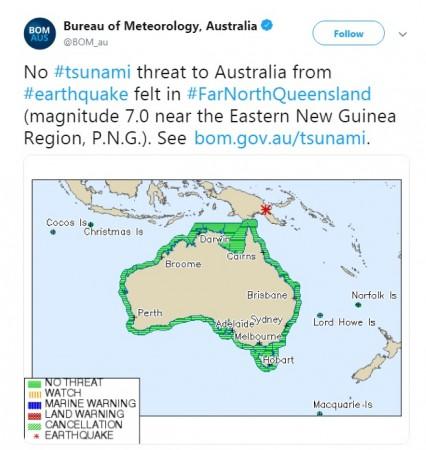Viewport: 426px width, 450px height.
Task: Follow the Bureau of Meteorology account
Action: (348, 33)
